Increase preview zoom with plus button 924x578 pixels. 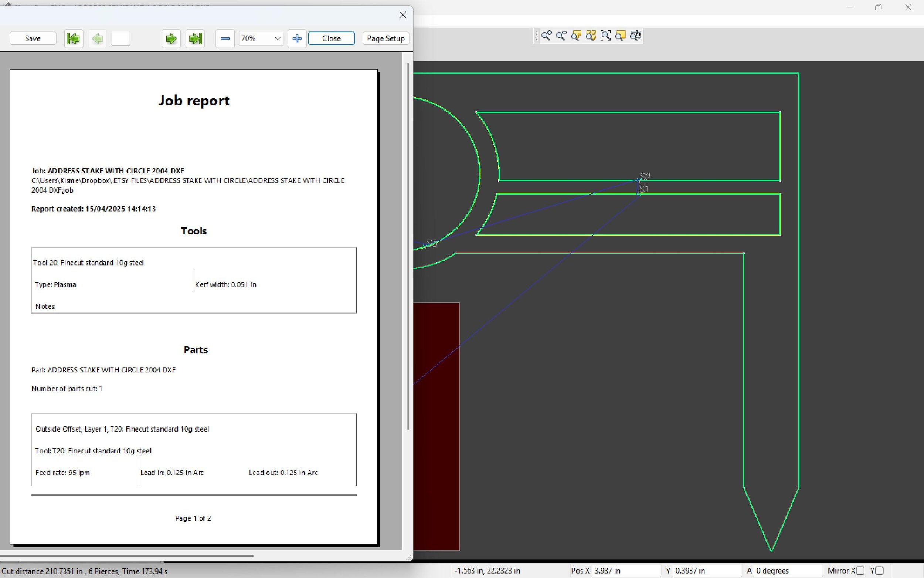point(297,38)
